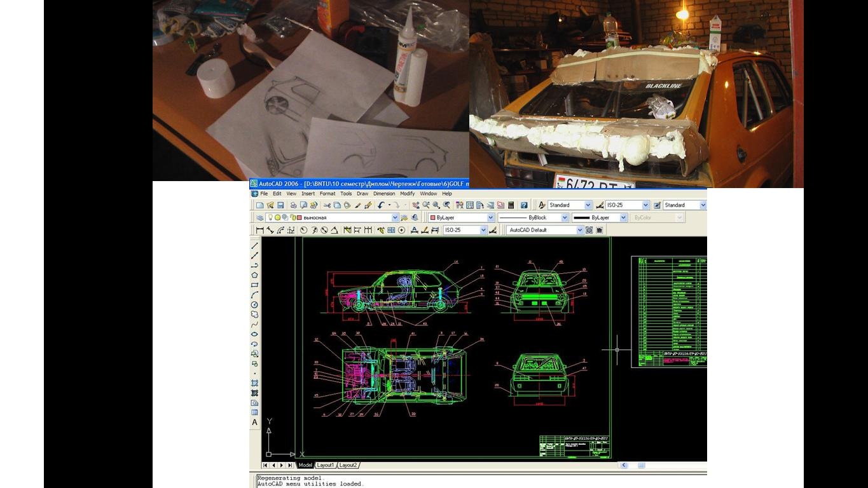Click the command line text area
Viewport: 868px width, 488px height.
tap(481, 481)
